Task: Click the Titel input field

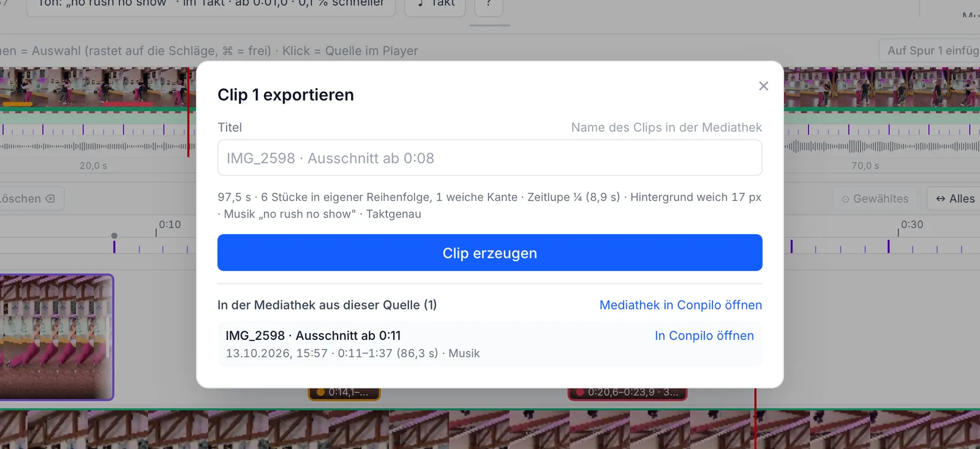Action: 490,158
